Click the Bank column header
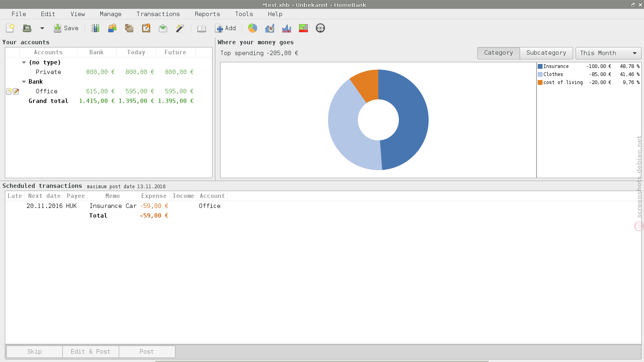This screenshot has width=644, height=362. (97, 52)
